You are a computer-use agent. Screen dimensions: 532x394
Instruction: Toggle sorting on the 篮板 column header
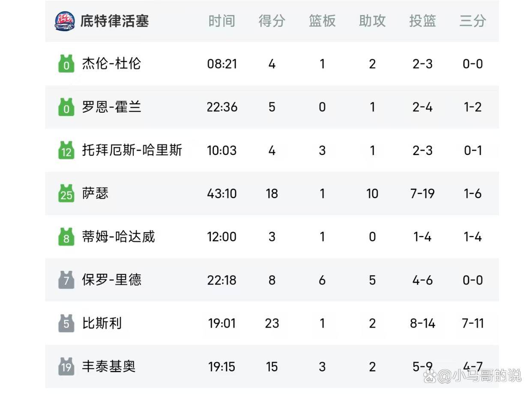tap(322, 20)
